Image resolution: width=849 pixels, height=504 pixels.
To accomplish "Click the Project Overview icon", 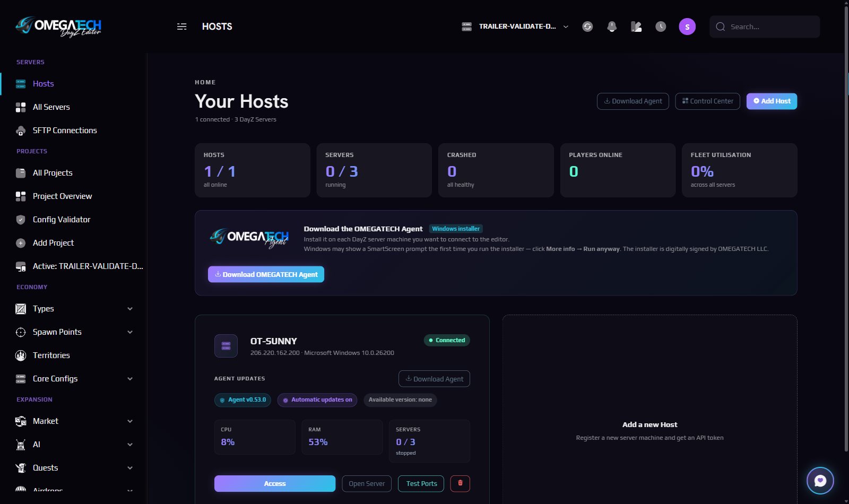I will [x=21, y=196].
